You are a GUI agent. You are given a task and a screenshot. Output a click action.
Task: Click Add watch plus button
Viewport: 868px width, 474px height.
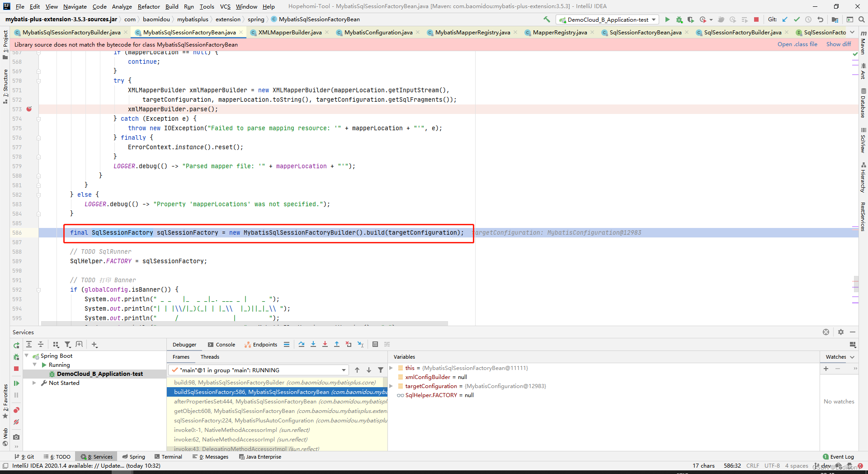coord(826,369)
